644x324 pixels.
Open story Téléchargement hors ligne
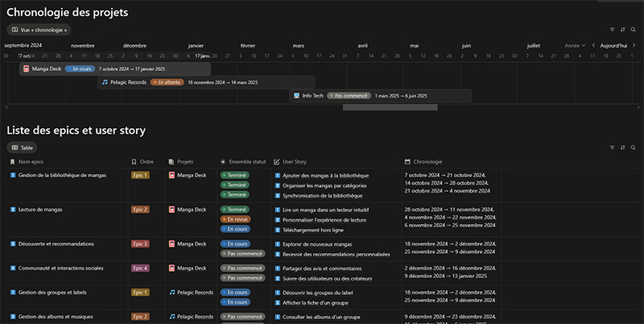tap(313, 231)
